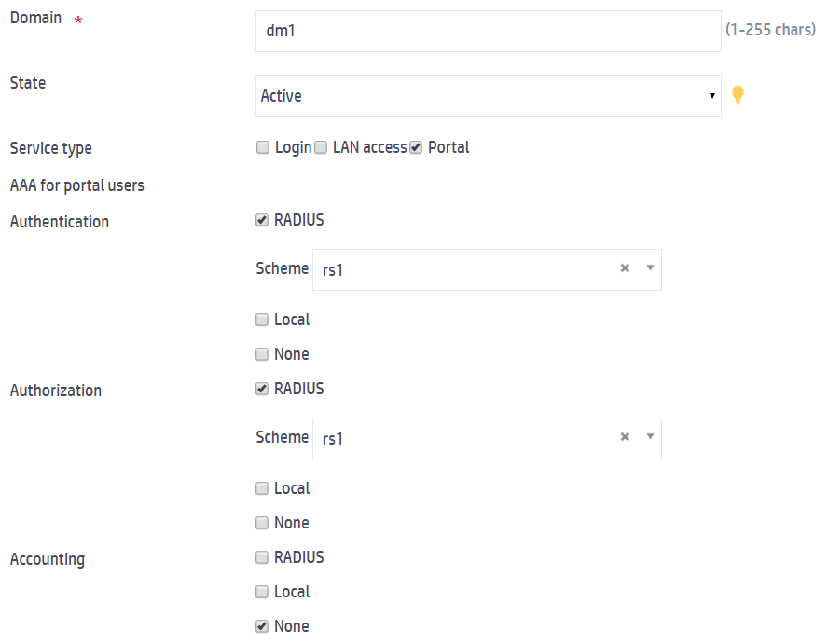Clear the Authentication scheme with its x icon
This screenshot has height=644, width=828.
tap(625, 268)
